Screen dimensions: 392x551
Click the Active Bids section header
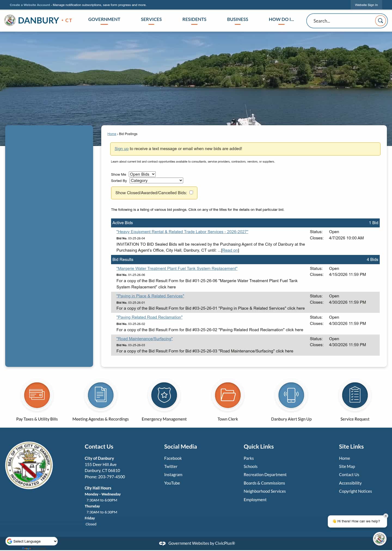(245, 223)
